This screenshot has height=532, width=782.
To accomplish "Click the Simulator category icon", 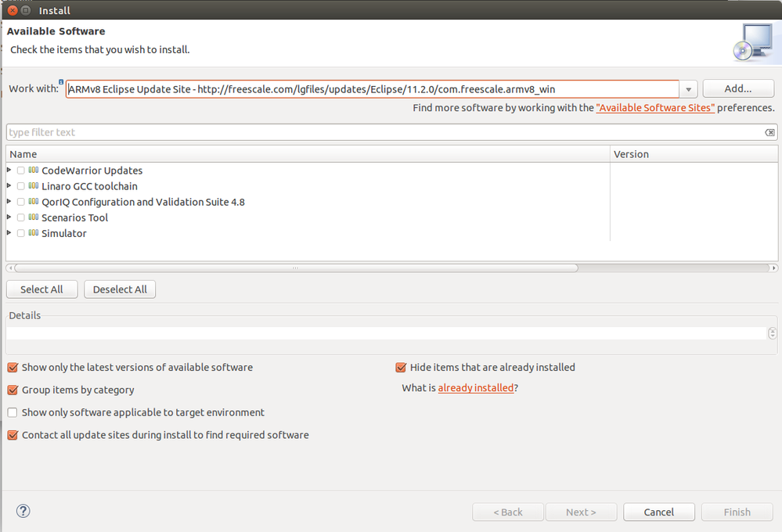I will (x=33, y=233).
